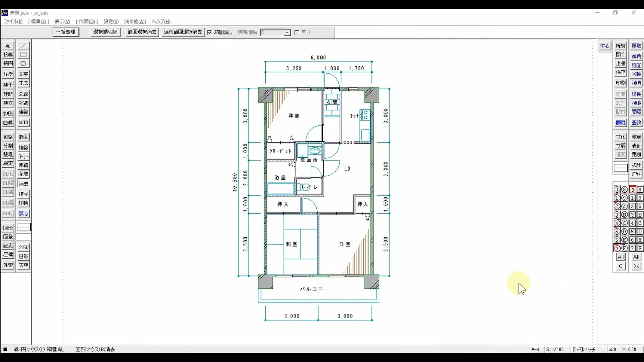Choose the tangent circle (接円) tool
Image resolution: width=644 pixels, height=362 pixels.
(8, 64)
